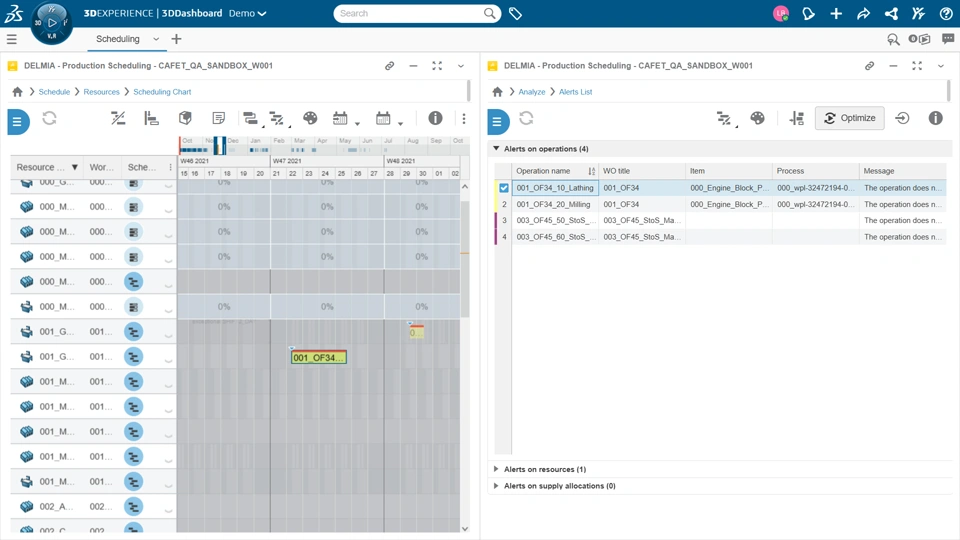Click the circle arrow icon right of Optimize
This screenshot has width=960, height=540.
coord(902,118)
